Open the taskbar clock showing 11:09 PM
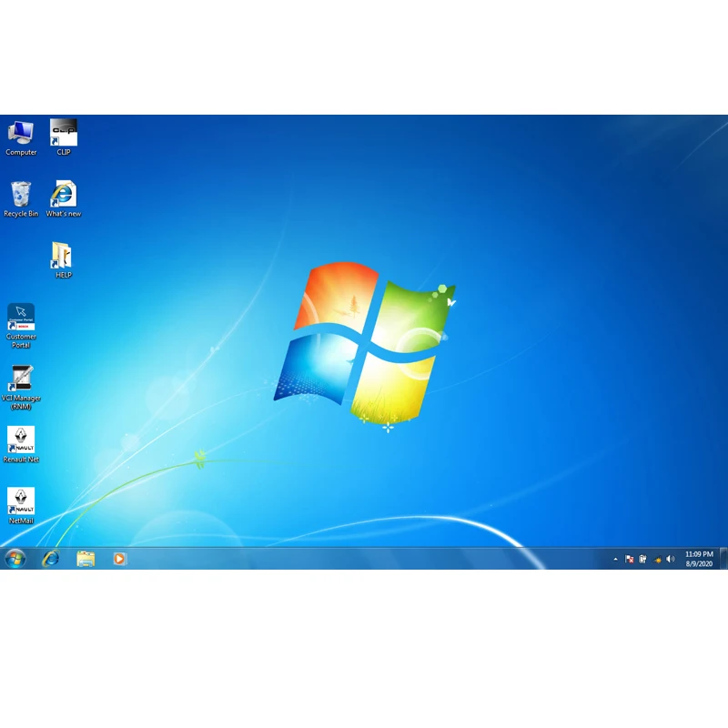 (x=699, y=559)
